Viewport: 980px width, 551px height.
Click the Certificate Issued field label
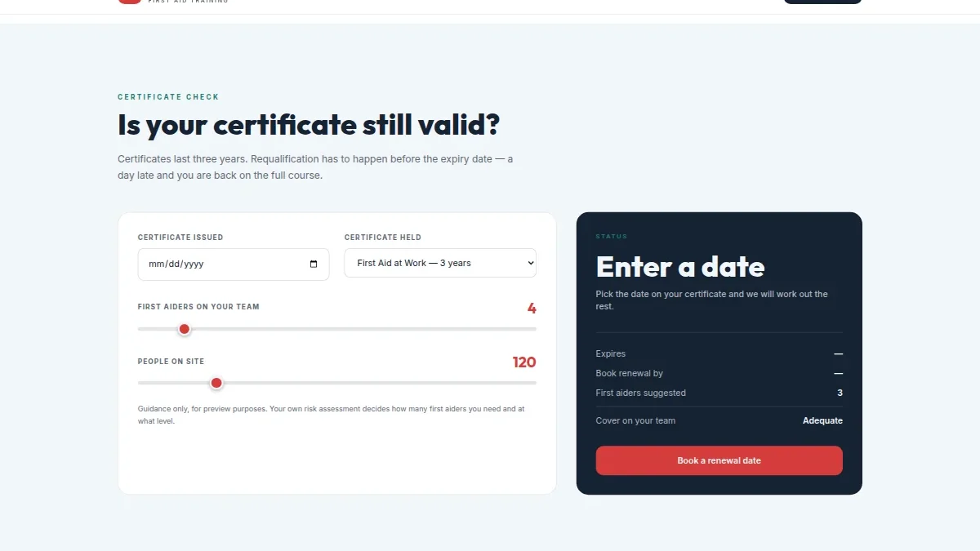[x=180, y=238]
